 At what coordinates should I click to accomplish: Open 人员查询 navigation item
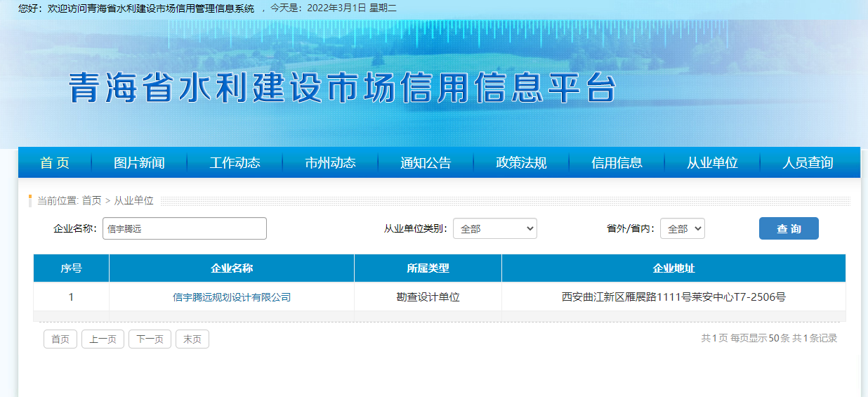coord(808,163)
